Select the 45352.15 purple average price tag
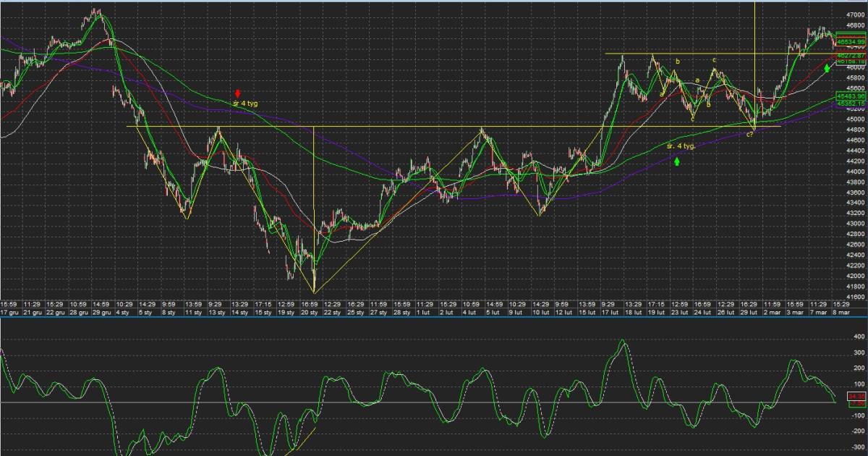868x456 pixels. (x=851, y=104)
